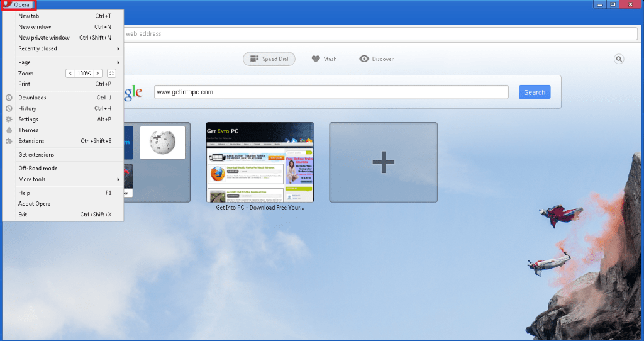This screenshot has height=341, width=644.
Task: Add new speed dial with plus tile
Action: (x=383, y=162)
